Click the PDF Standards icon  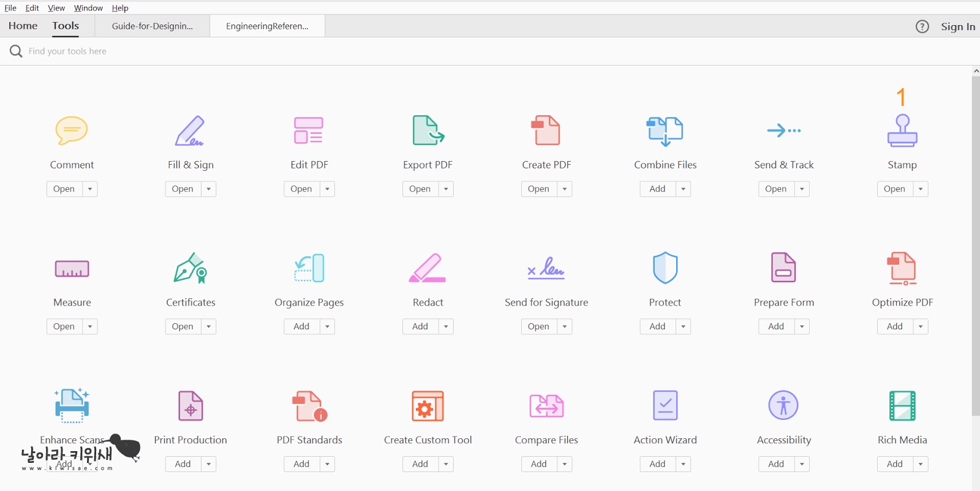coord(309,407)
